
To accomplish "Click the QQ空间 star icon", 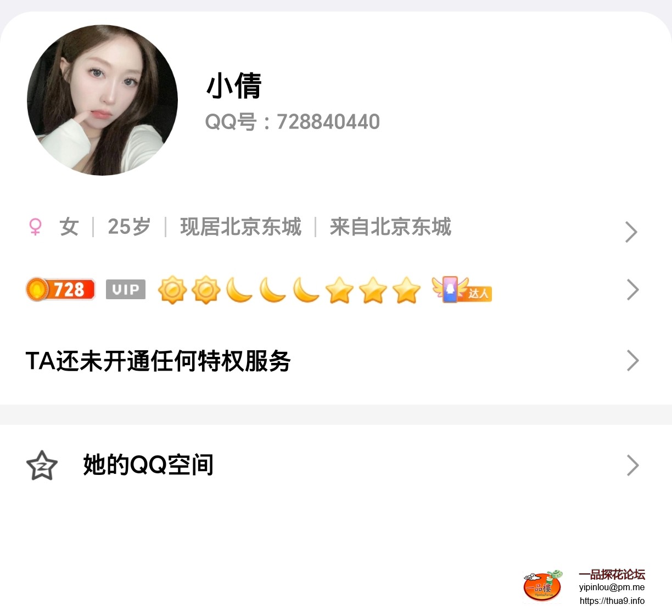I will click(x=42, y=466).
